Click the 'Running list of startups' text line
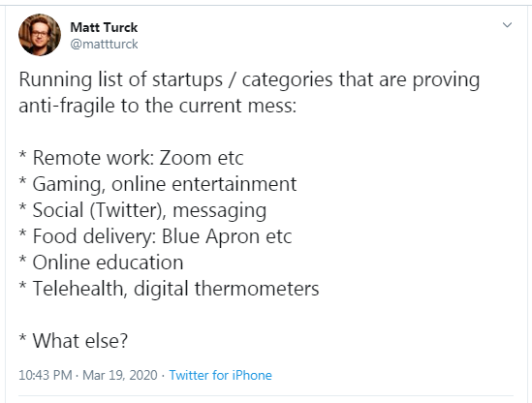The height and width of the screenshot is (403, 532). (x=249, y=80)
